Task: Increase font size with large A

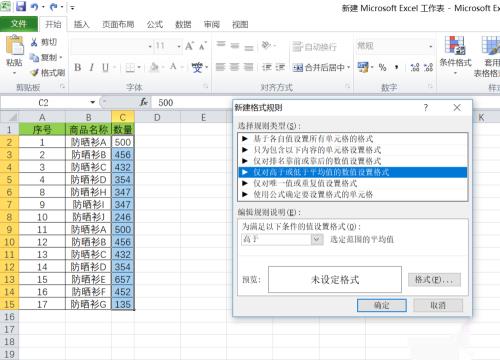Action: [x=190, y=46]
